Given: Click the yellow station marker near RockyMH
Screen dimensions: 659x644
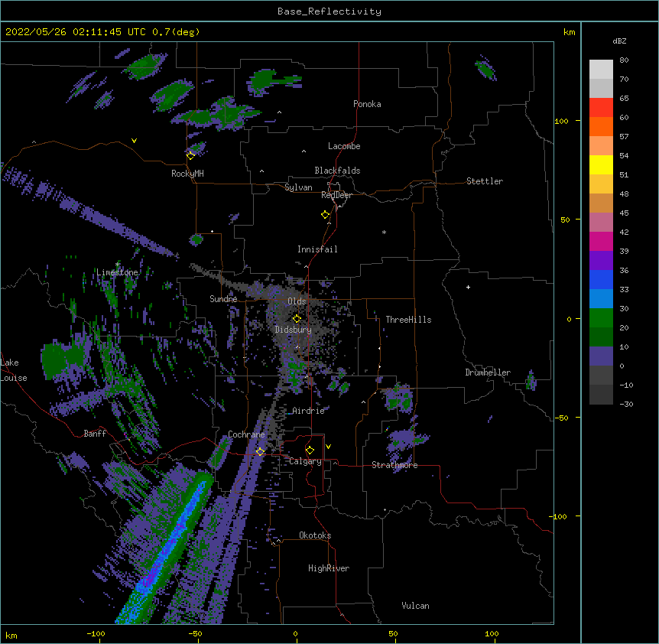Looking at the screenshot, I should coord(190,155).
